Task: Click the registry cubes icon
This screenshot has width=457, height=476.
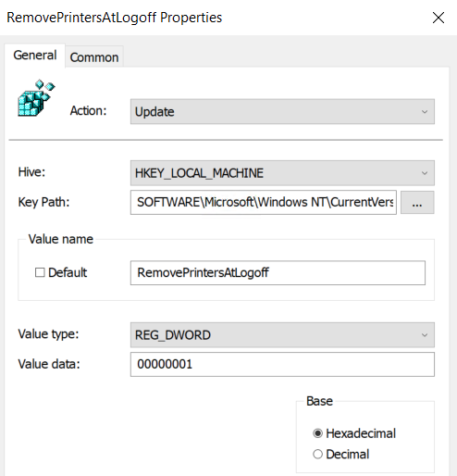Action: [x=36, y=98]
